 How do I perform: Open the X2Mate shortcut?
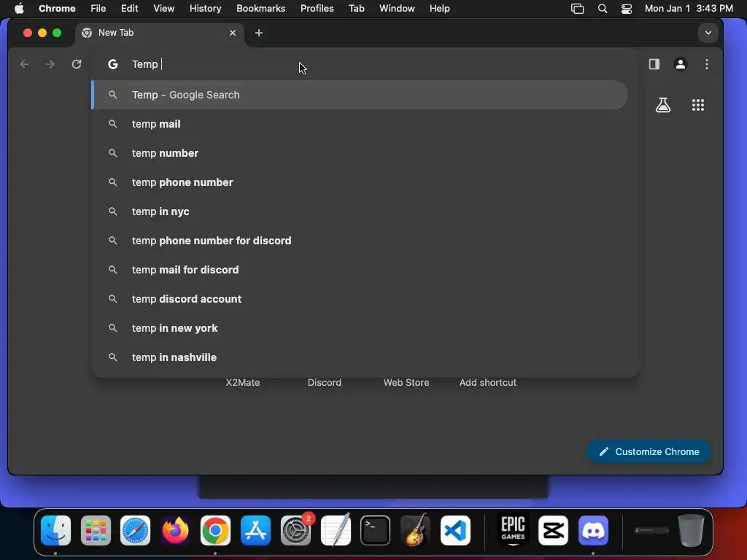(x=242, y=382)
